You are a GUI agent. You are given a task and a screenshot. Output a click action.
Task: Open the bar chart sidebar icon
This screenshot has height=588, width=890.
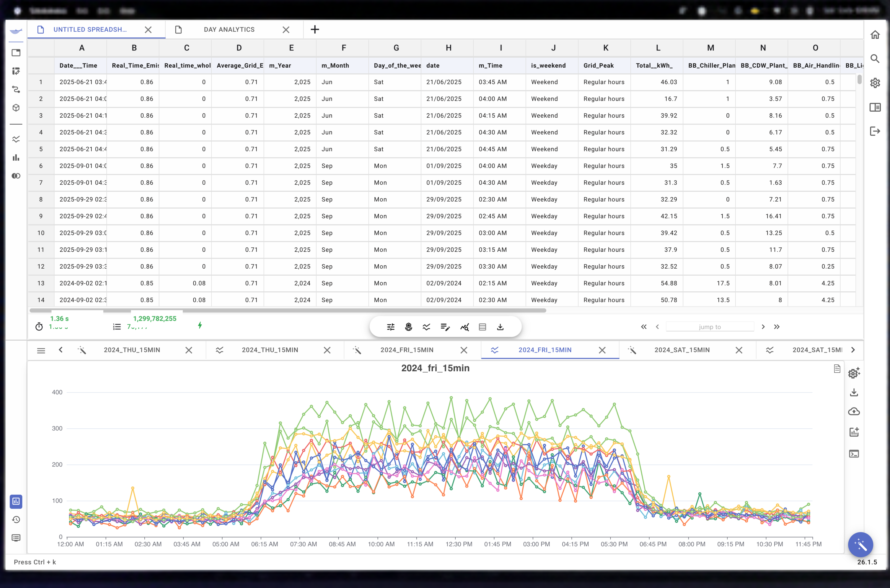coord(16,157)
